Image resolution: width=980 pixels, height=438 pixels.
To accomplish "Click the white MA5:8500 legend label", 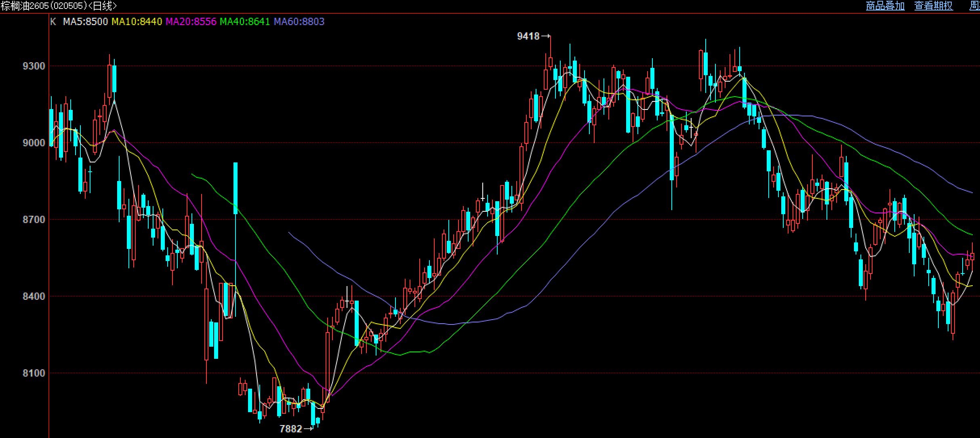I will pyautogui.click(x=85, y=22).
